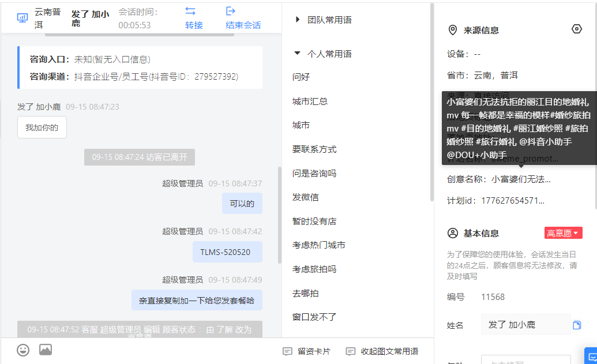Click the image upload icon
This screenshot has width=597, height=364.
coord(46,350)
